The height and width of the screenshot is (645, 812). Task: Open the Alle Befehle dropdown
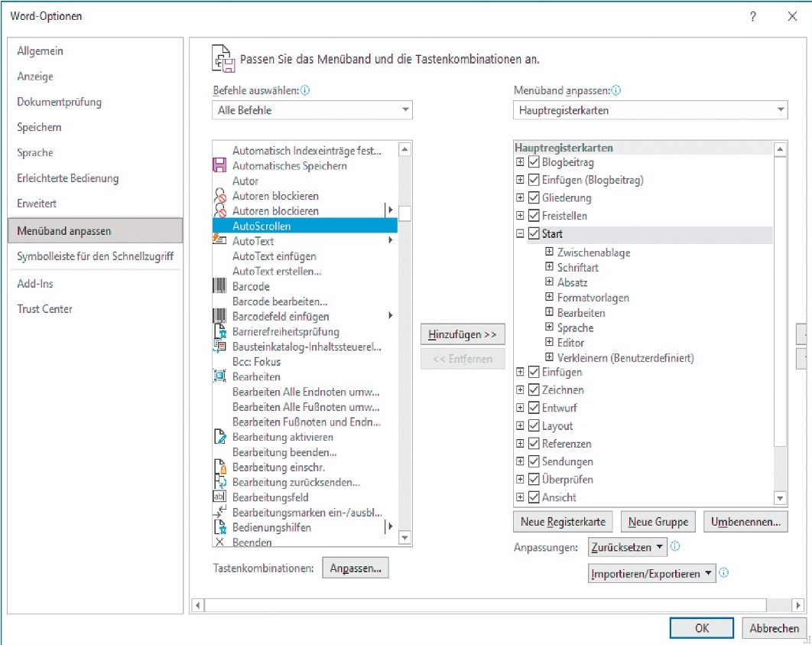[312, 110]
